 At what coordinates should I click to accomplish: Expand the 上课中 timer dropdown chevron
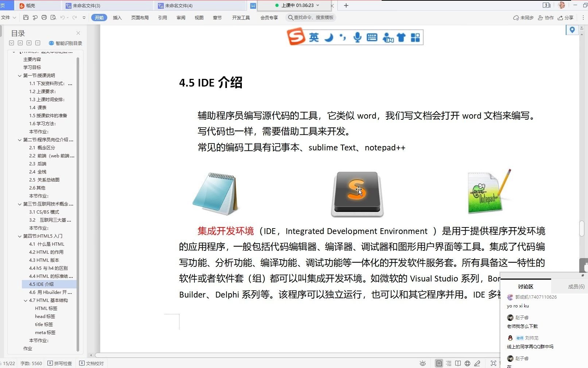318,5
